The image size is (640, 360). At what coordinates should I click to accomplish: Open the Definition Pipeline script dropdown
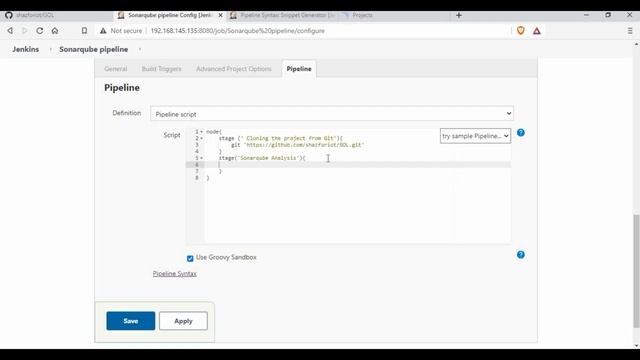pos(332,113)
